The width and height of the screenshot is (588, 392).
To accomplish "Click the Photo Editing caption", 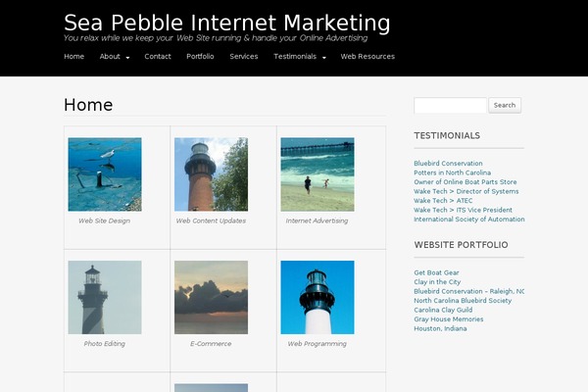I will point(104,344).
